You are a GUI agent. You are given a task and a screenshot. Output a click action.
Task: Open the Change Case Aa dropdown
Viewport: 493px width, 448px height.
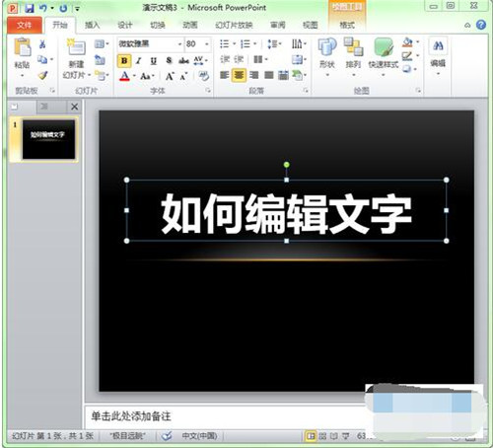click(x=147, y=77)
